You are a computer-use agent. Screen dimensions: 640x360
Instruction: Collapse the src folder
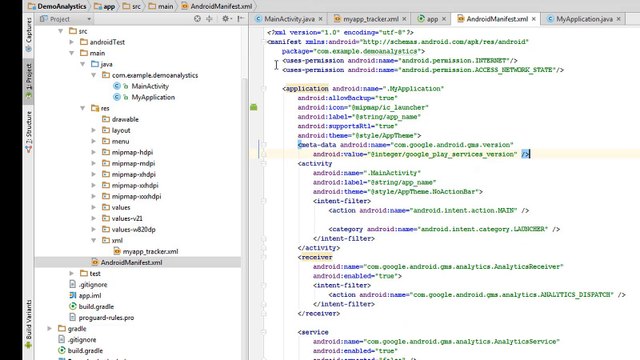pos(60,31)
